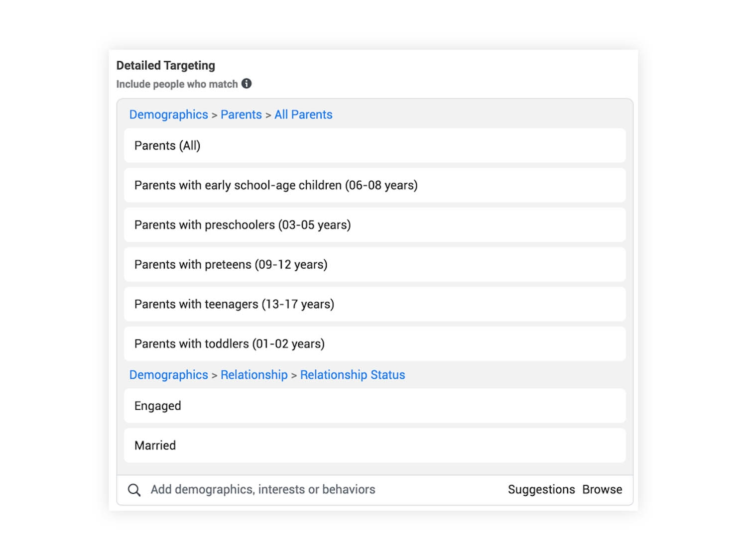Open the first Demographics breadcrumb link
Image resolution: width=747 pixels, height=560 pixels.
point(168,114)
